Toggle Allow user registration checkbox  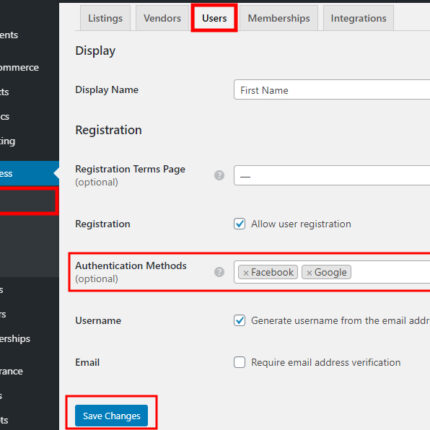point(239,224)
